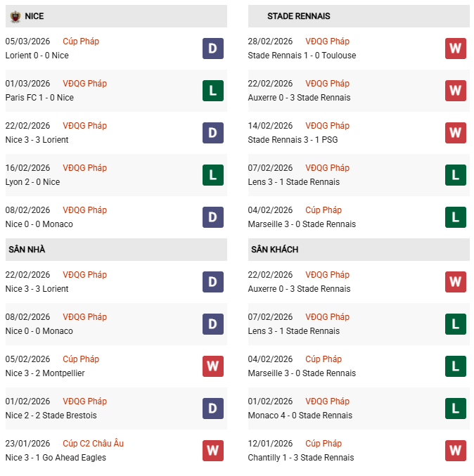Click the win badge for Chantilly 1 - 3 Stade Rennais
Image resolution: width=474 pixels, height=476 pixels.
pos(456,451)
